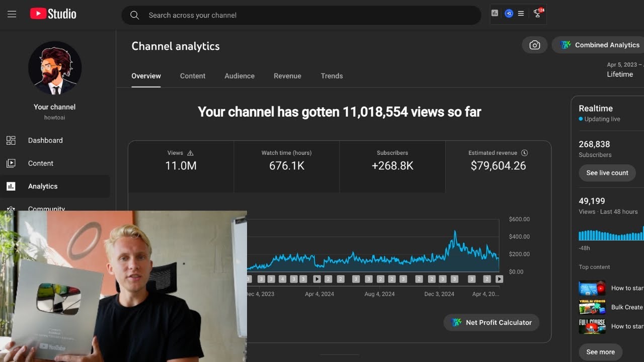Switch to the Revenue tab
The width and height of the screenshot is (644, 362).
[287, 76]
